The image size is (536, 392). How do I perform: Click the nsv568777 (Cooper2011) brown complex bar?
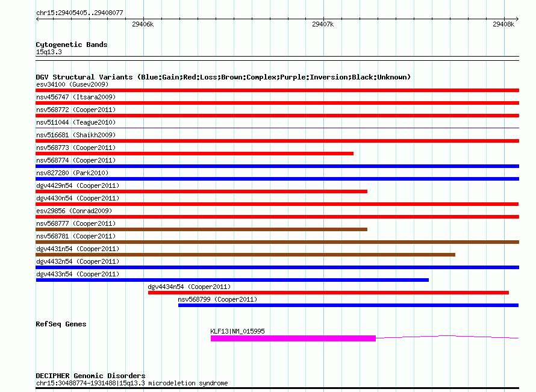(x=201, y=229)
